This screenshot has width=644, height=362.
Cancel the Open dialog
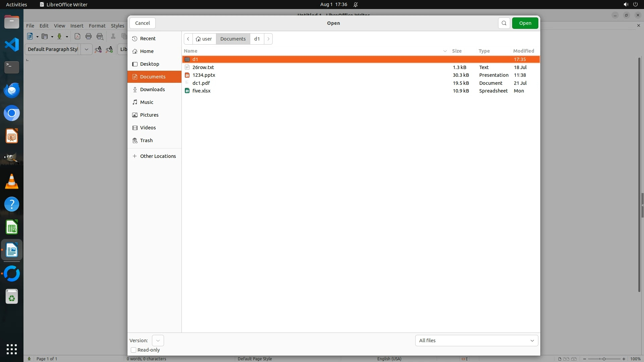point(143,23)
